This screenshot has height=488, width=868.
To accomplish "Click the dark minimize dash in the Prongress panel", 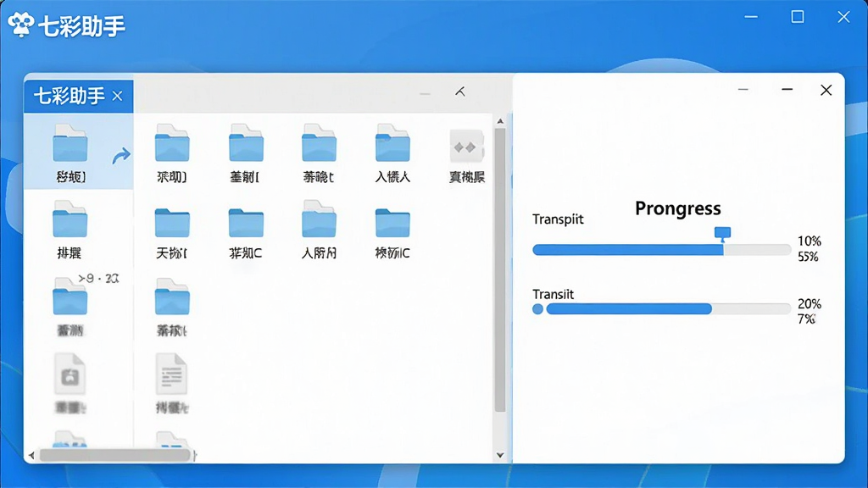I will click(787, 89).
